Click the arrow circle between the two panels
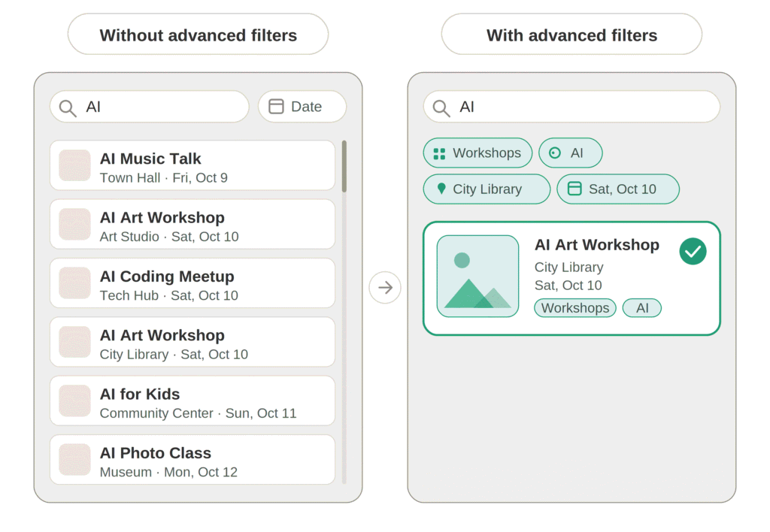The height and width of the screenshot is (532, 770). pos(385,288)
